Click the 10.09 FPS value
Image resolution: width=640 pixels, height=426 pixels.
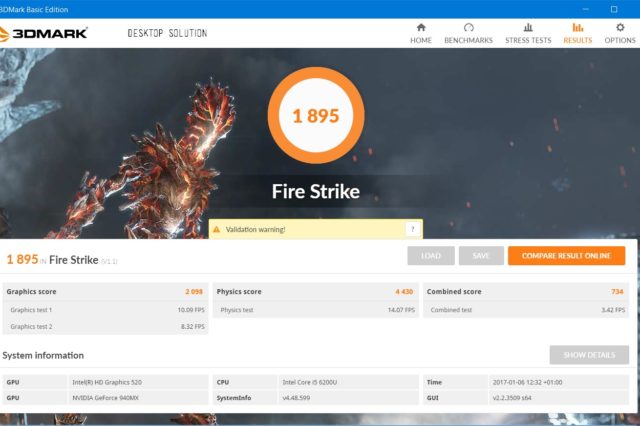click(191, 310)
